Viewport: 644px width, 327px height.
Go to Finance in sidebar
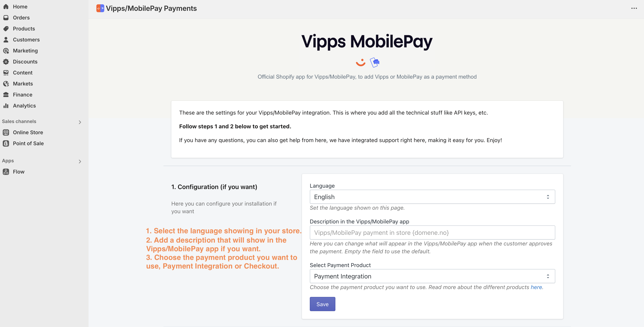pyautogui.click(x=22, y=95)
